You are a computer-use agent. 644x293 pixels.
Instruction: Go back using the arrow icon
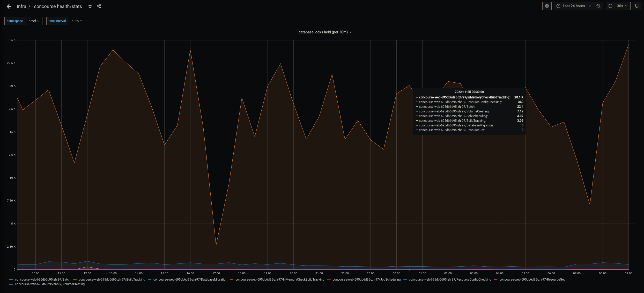(x=9, y=6)
